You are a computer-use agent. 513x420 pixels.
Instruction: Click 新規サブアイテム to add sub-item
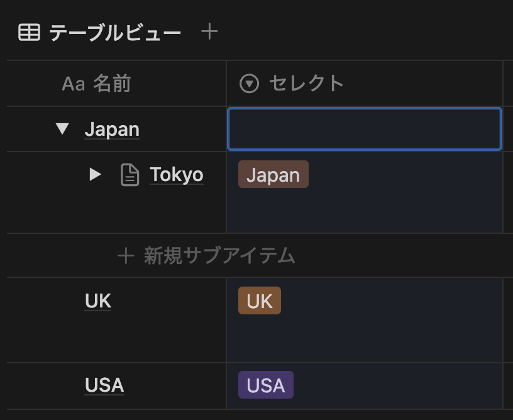coord(219,256)
